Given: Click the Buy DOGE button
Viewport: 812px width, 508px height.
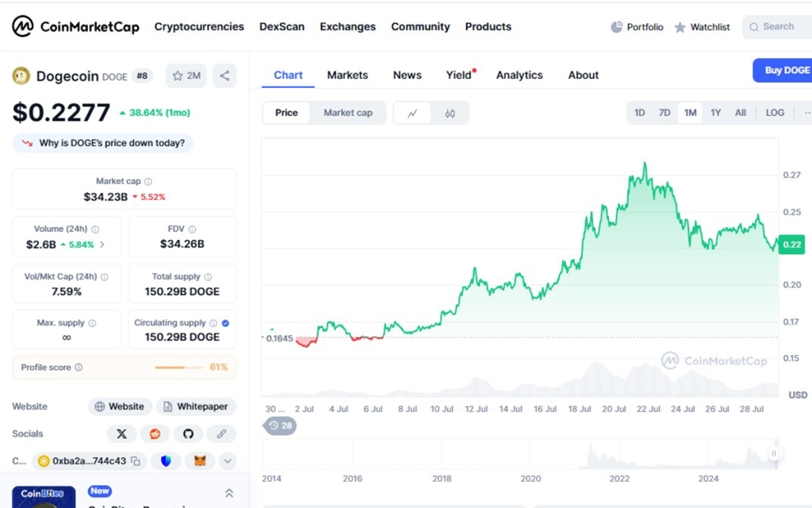Looking at the screenshot, I should [x=783, y=70].
